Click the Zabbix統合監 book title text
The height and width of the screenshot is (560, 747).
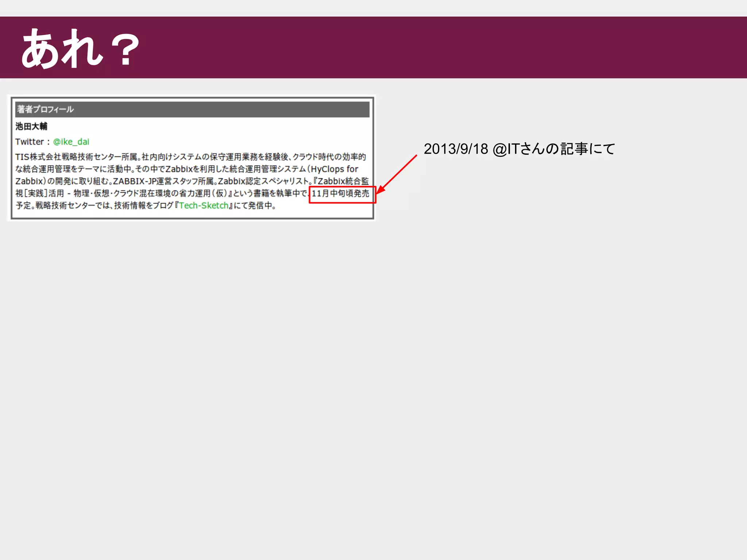tap(343, 181)
